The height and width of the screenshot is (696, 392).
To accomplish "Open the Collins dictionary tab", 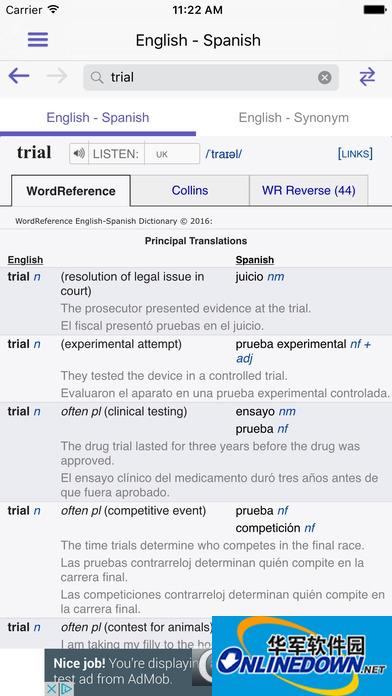I will (x=190, y=190).
